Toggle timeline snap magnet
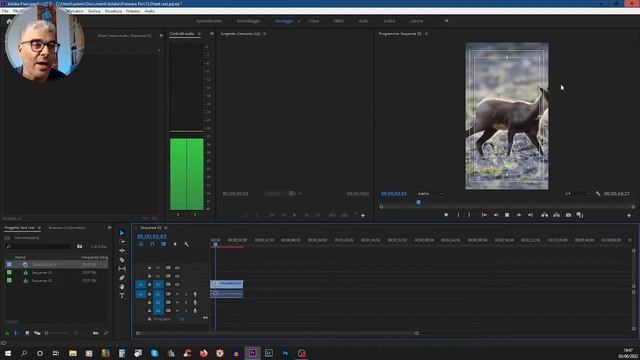Viewport: 640px width, 360px height. click(x=152, y=244)
